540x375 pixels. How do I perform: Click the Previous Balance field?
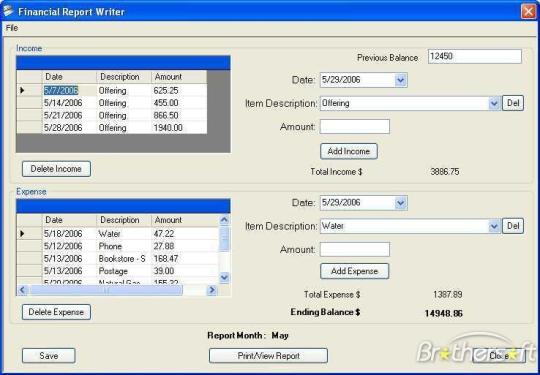coord(475,56)
